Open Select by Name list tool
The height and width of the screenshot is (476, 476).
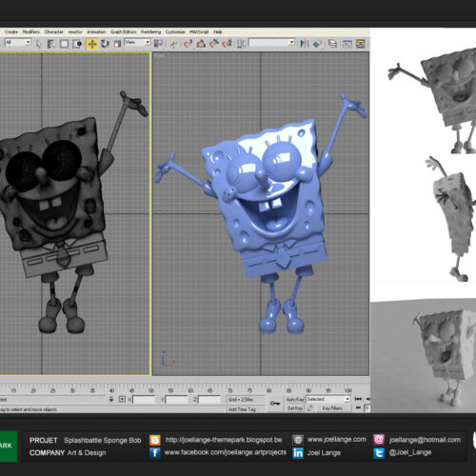[51, 44]
